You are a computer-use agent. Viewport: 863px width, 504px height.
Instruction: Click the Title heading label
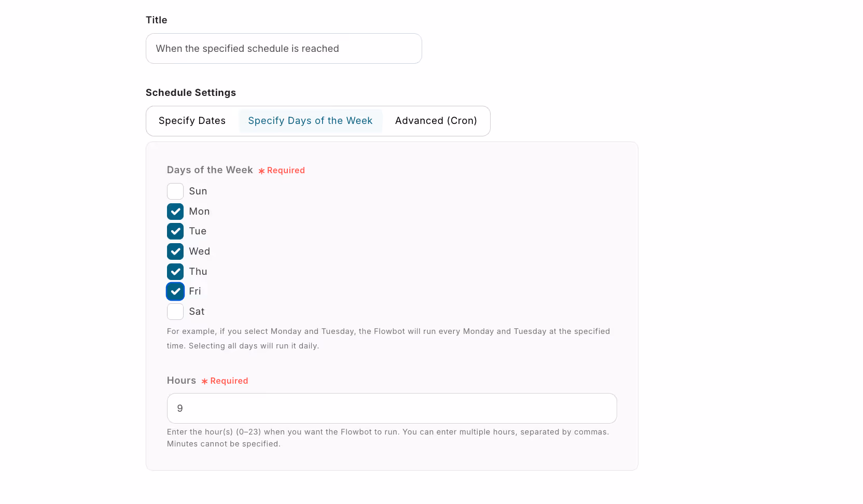[x=157, y=20]
